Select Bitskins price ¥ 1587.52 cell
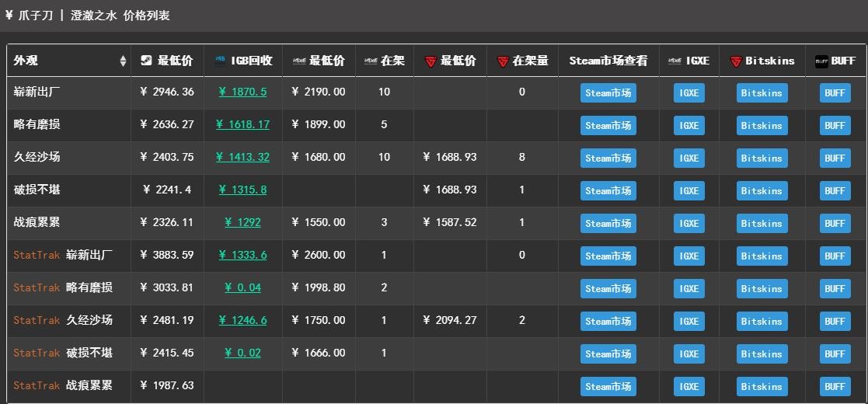 [450, 222]
